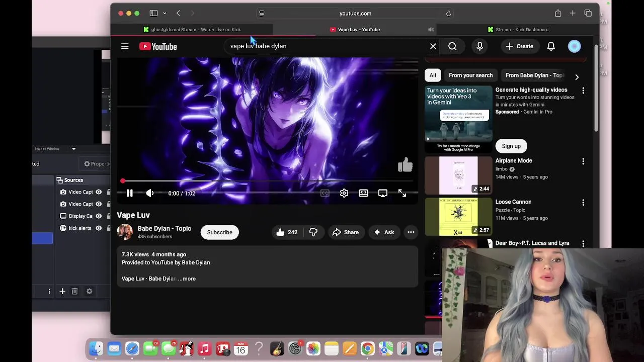Viewport: 644px width, 362px height.
Task: Remove selected source with OBS trash icon
Action: click(x=74, y=291)
